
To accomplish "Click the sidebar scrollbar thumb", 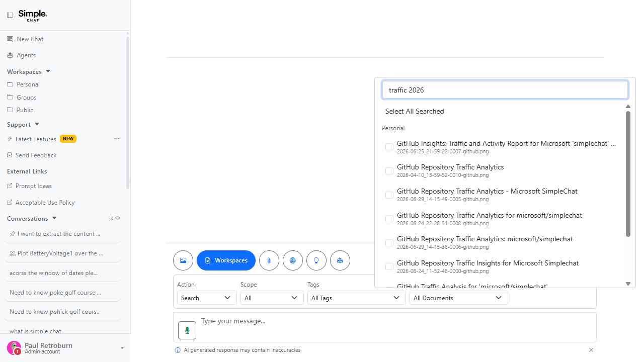I will 128,112.
